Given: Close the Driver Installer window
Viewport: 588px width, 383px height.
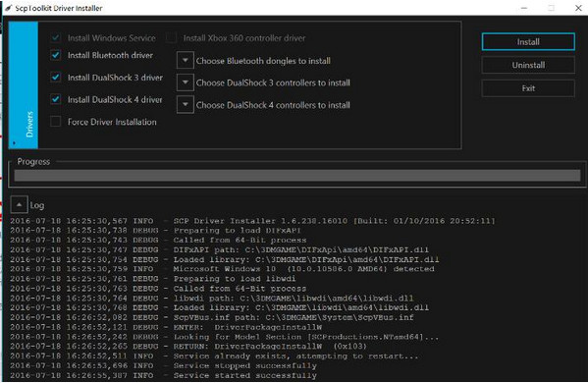Looking at the screenshot, I should click(x=578, y=8).
